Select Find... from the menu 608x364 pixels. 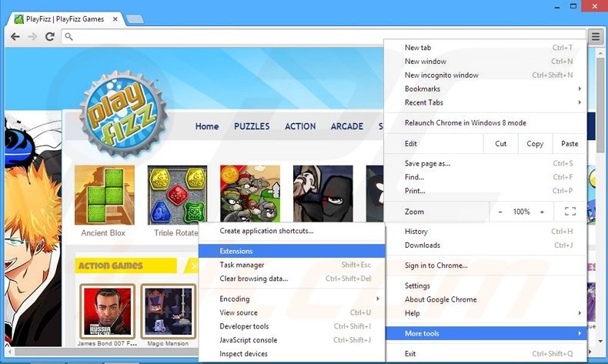coord(486,177)
